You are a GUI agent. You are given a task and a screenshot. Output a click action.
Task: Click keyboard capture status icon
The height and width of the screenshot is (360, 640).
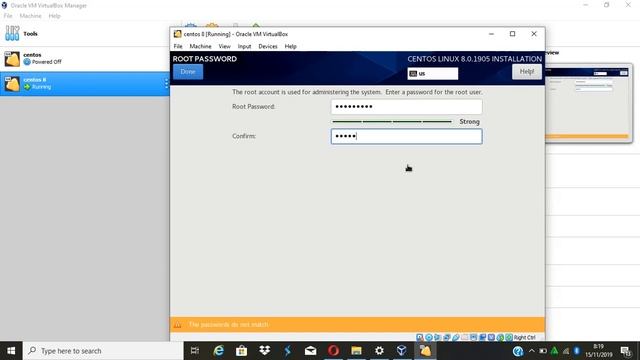509,338
